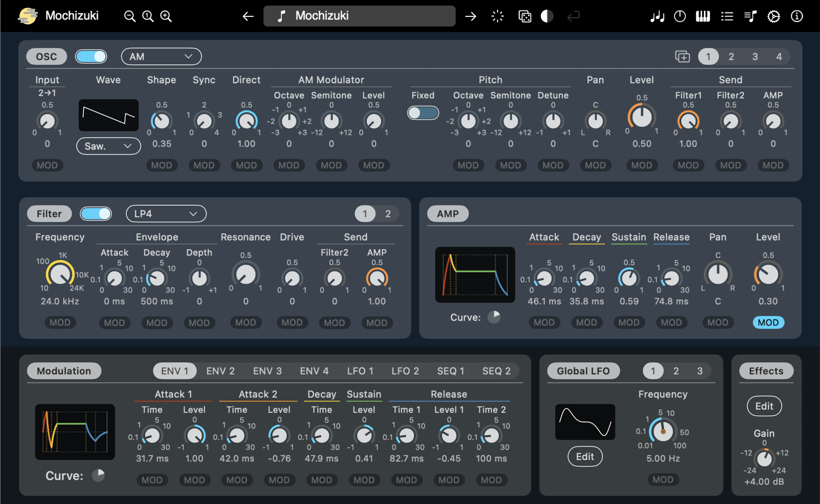Go to next preset with right arrow
820x504 pixels.
point(470,16)
